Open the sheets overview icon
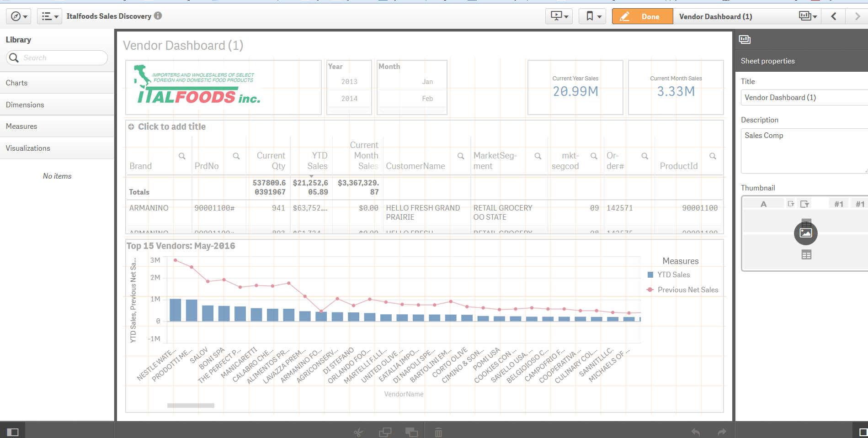Image resolution: width=868 pixels, height=438 pixels. [807, 16]
